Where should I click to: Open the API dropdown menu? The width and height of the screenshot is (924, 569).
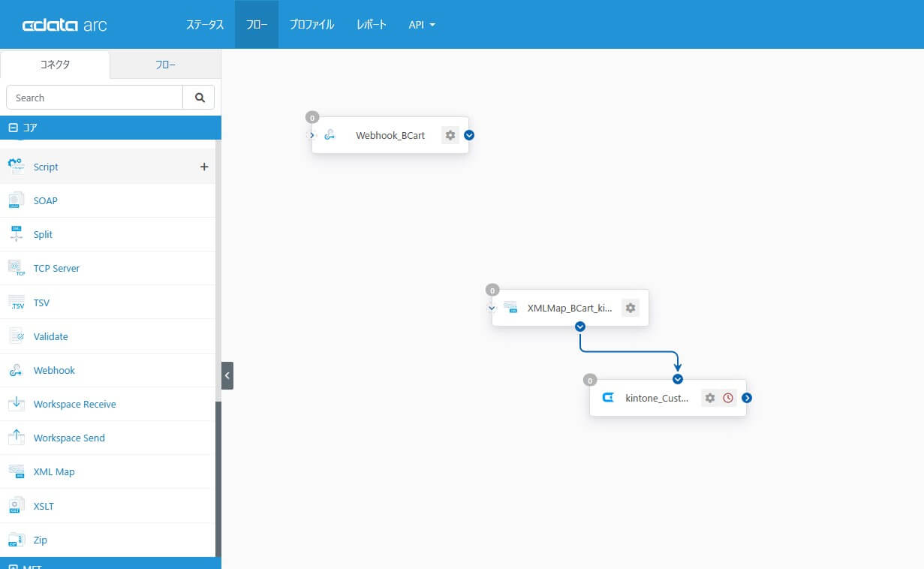pyautogui.click(x=421, y=24)
